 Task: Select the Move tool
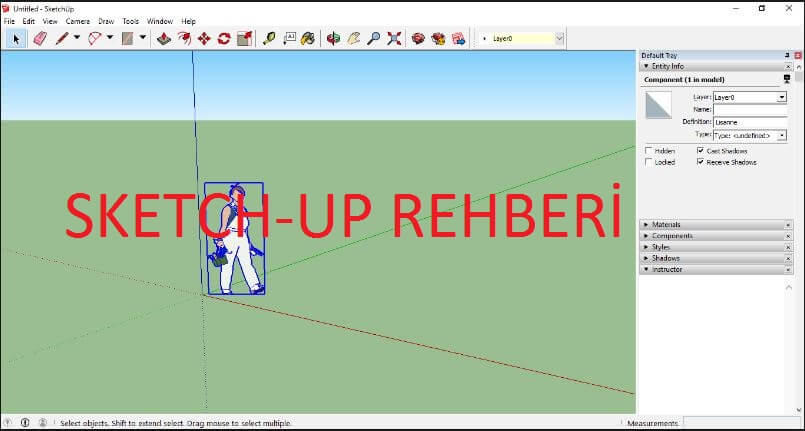click(204, 38)
